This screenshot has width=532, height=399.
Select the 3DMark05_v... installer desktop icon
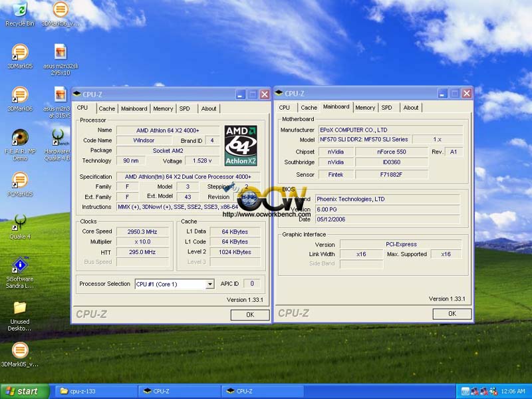[x=20, y=355]
